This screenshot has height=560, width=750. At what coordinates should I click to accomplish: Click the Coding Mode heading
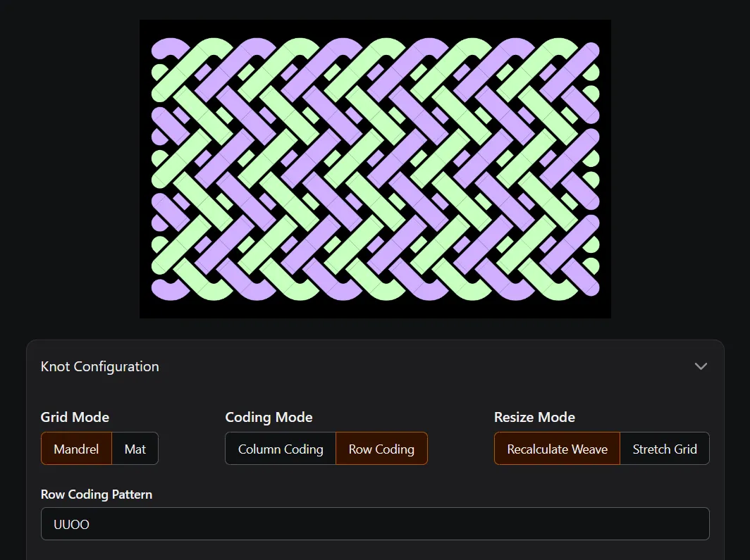coord(269,417)
